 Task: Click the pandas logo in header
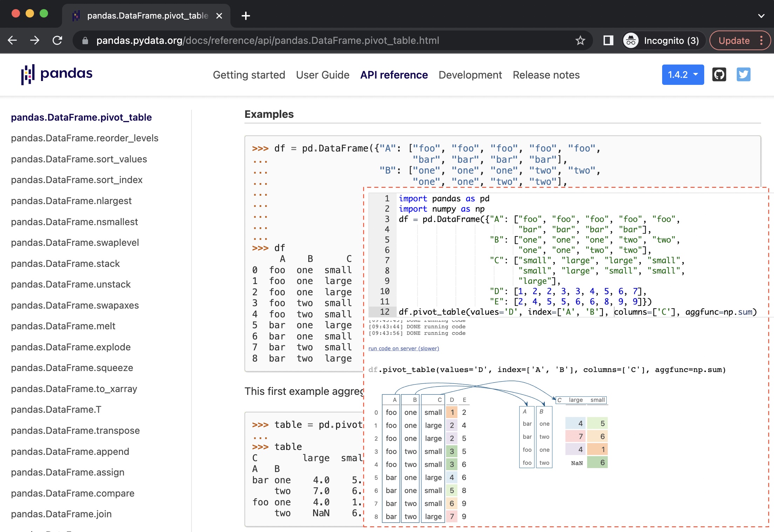pos(56,74)
